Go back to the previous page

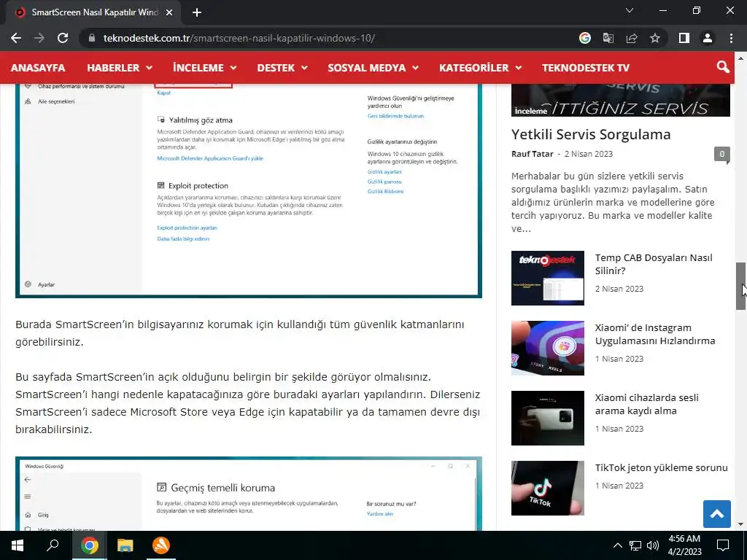click(16, 38)
